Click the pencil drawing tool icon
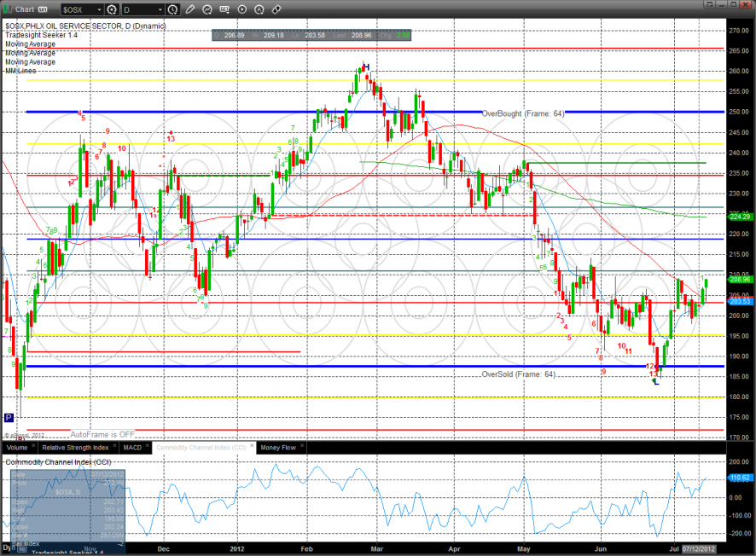 [189, 9]
